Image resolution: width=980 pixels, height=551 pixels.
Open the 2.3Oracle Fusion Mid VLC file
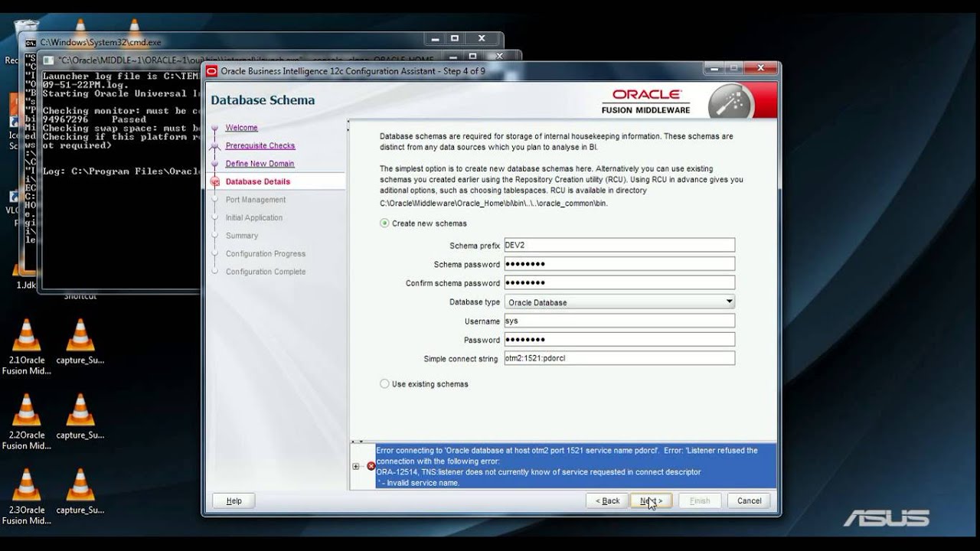[x=27, y=497]
